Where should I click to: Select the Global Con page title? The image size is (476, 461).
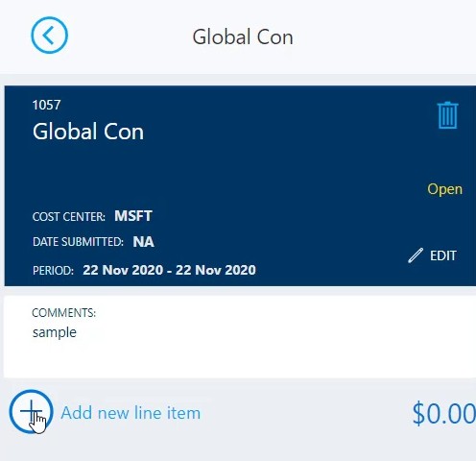coord(243,36)
